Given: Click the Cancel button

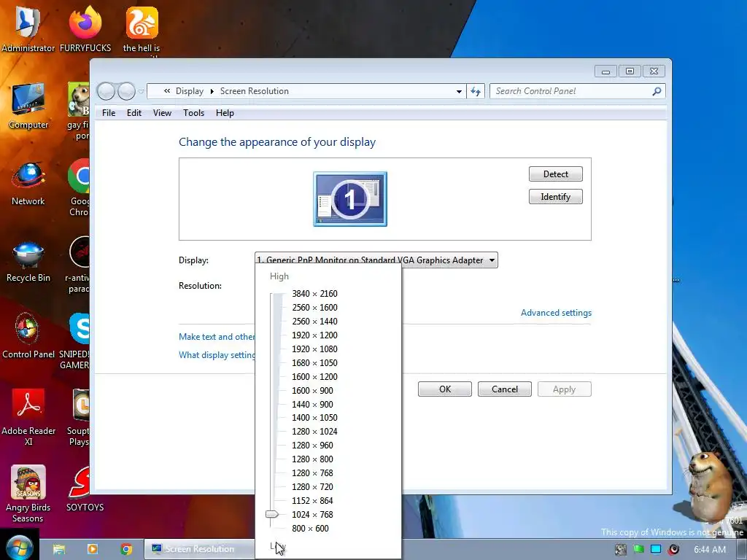Looking at the screenshot, I should [505, 389].
